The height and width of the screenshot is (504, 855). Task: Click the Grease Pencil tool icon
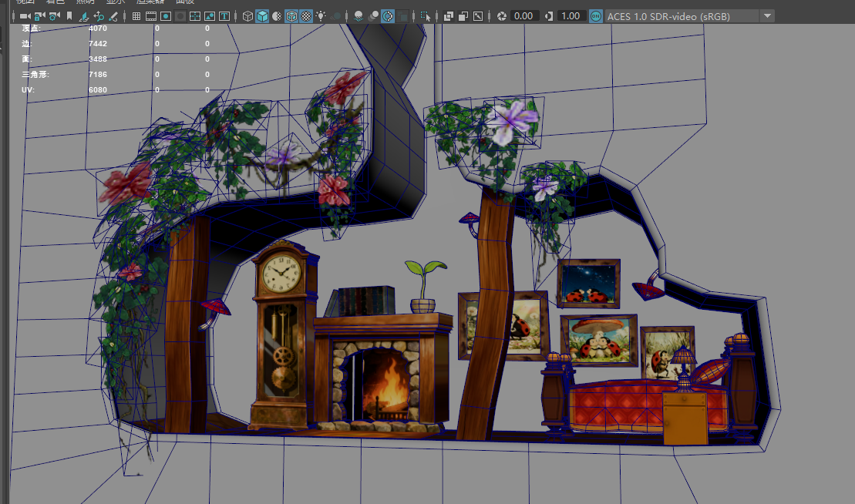[113, 15]
